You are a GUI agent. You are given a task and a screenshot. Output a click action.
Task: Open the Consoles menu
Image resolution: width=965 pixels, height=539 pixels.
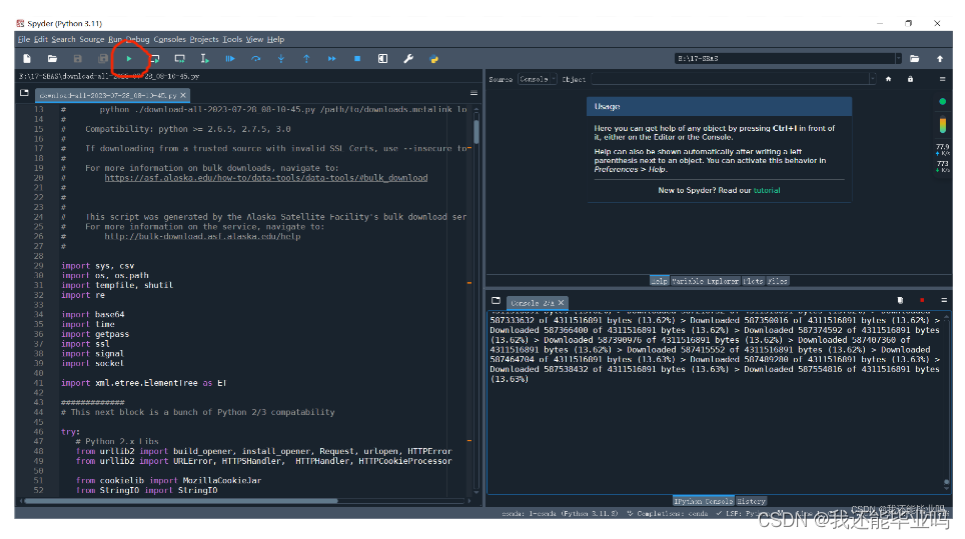tap(169, 39)
